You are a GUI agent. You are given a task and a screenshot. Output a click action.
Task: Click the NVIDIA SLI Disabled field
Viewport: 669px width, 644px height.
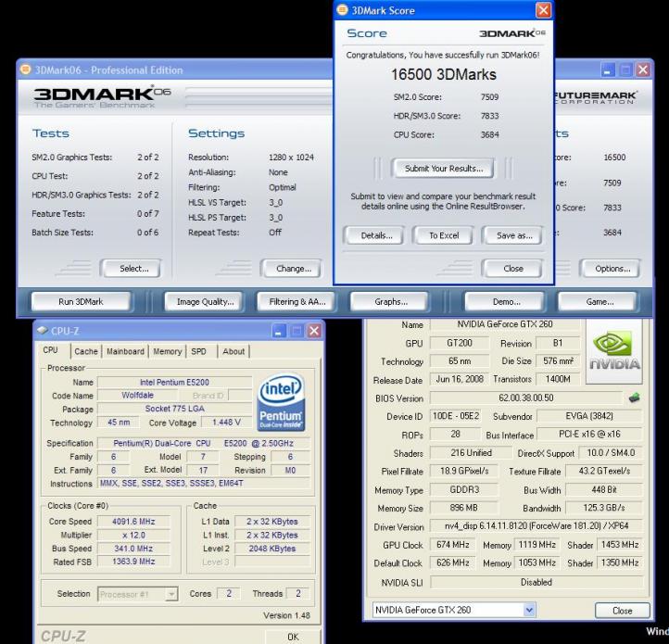[x=536, y=582]
